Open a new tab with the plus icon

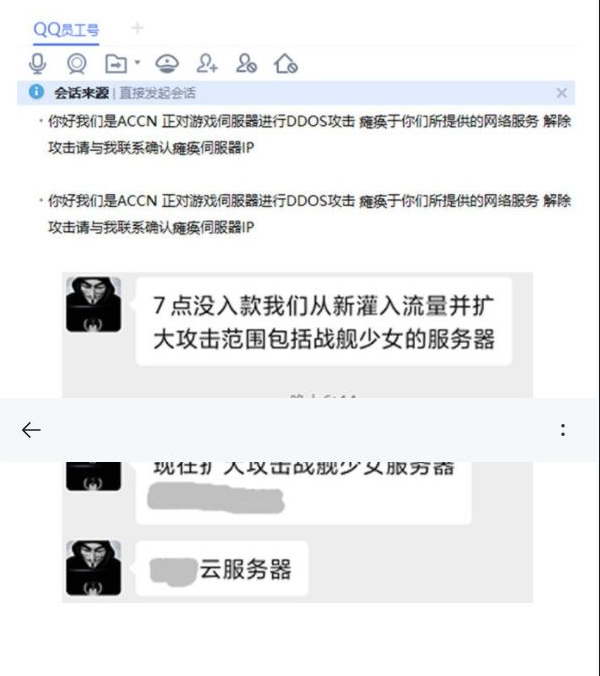[x=137, y=28]
